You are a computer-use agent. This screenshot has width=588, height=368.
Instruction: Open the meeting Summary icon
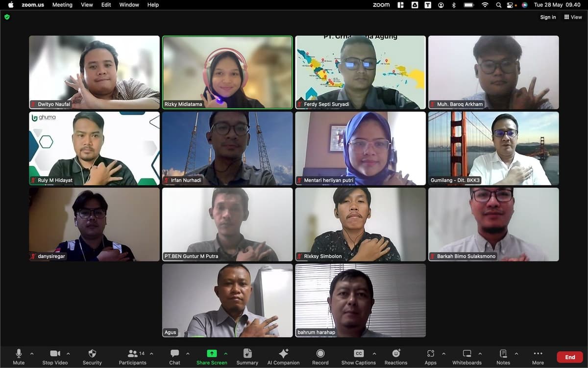click(247, 354)
